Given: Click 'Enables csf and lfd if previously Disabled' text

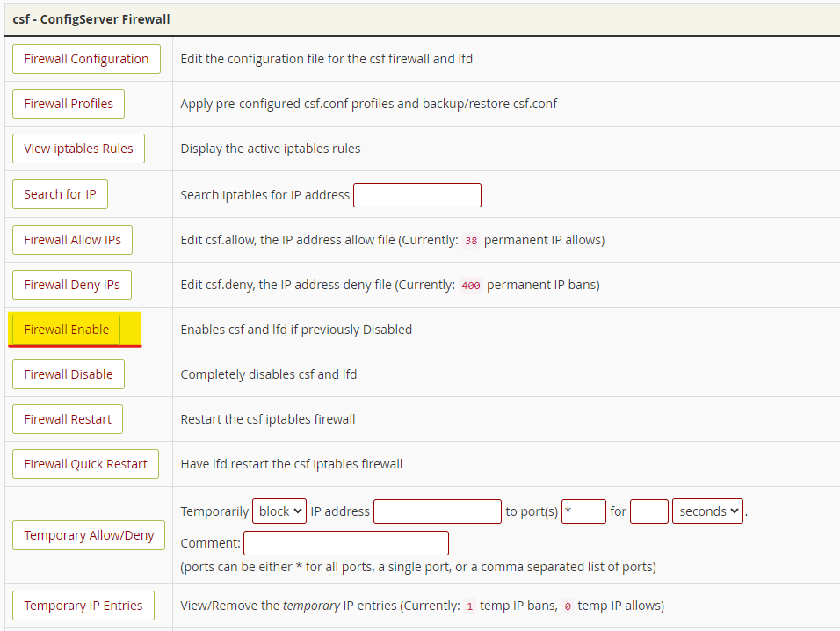Looking at the screenshot, I should [296, 330].
